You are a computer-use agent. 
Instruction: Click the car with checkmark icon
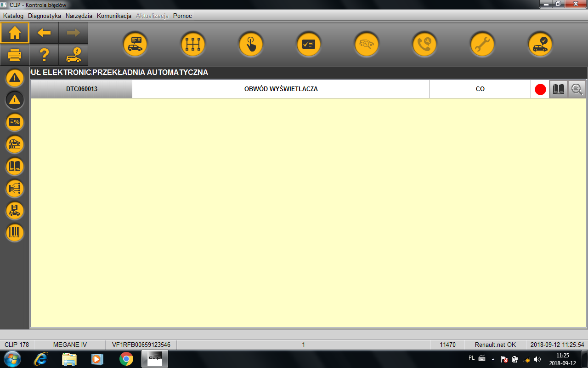click(x=540, y=45)
